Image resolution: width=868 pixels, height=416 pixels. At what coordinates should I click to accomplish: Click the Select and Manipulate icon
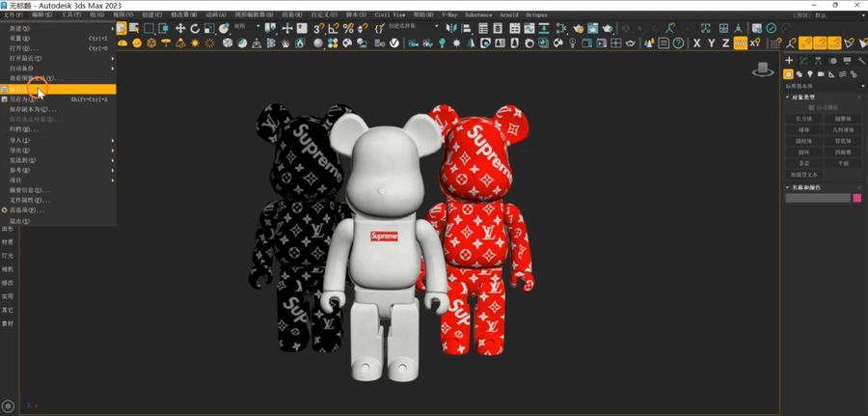[x=287, y=28]
